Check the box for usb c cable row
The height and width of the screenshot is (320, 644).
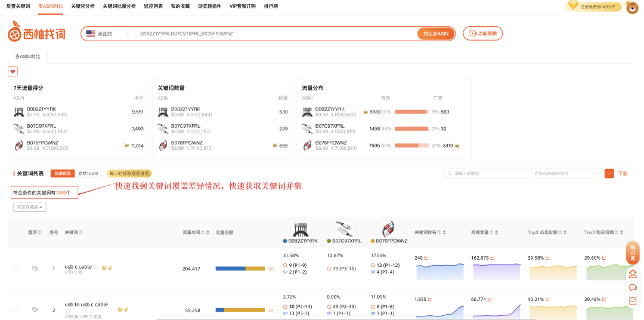17,268
